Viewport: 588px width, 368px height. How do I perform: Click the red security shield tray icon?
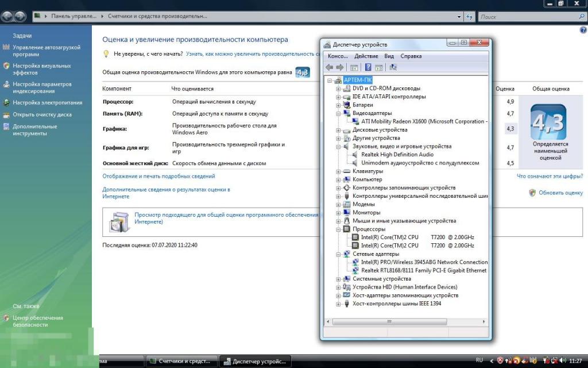point(500,361)
